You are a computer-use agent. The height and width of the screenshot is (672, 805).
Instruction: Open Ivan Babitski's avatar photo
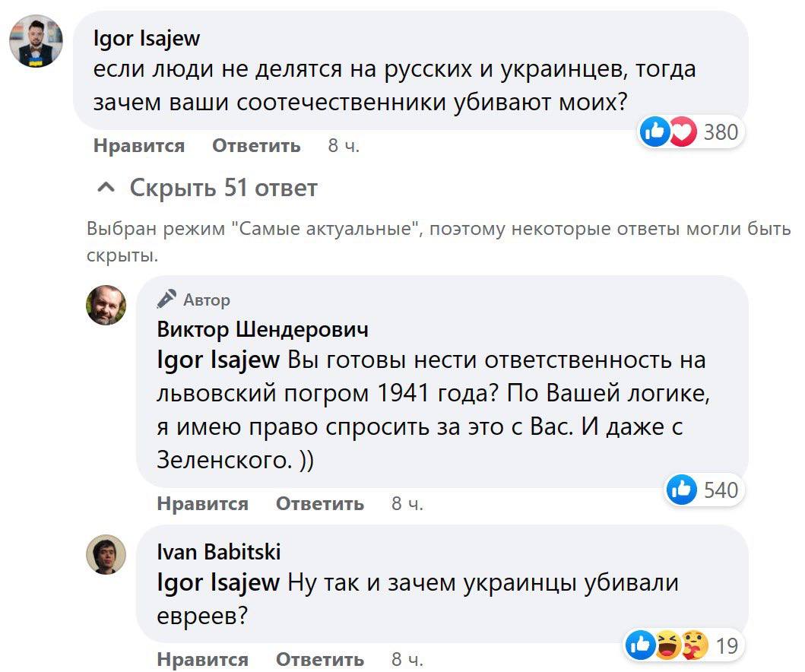coord(106,553)
